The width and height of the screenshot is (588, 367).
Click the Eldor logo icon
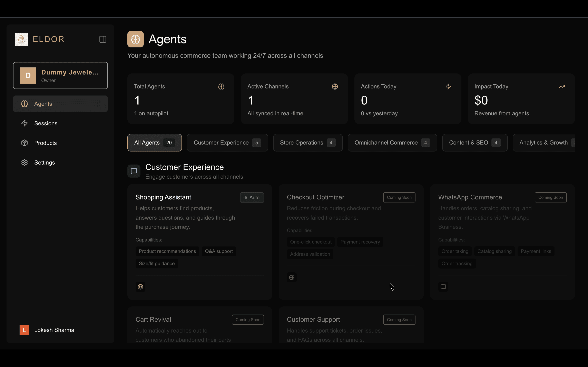click(x=21, y=39)
